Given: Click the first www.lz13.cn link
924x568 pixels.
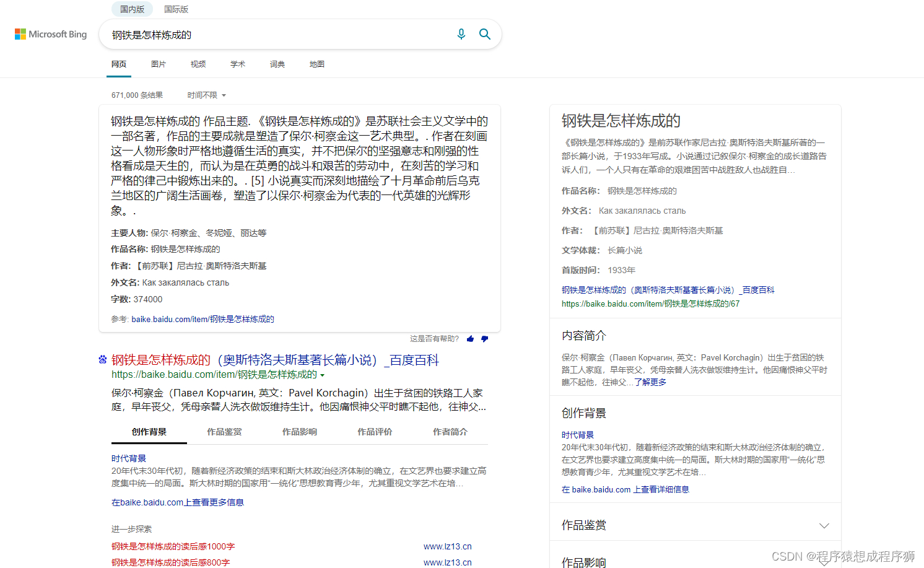Looking at the screenshot, I should pyautogui.click(x=448, y=546).
